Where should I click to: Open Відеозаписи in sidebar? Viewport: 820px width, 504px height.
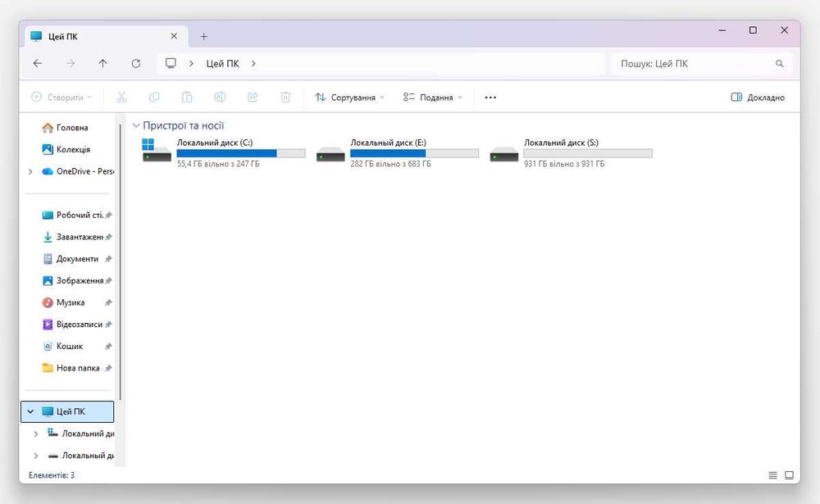point(72,325)
